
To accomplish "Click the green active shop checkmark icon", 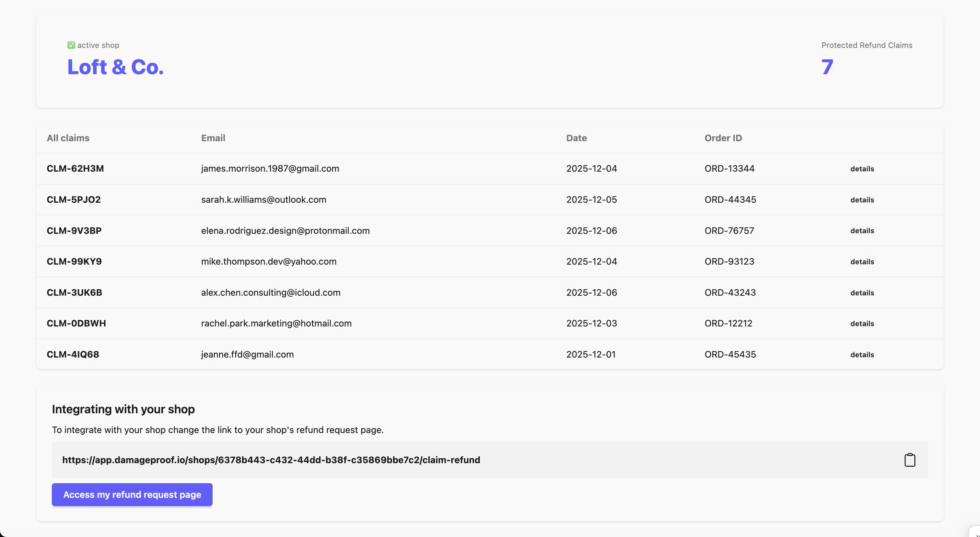I will pos(71,45).
